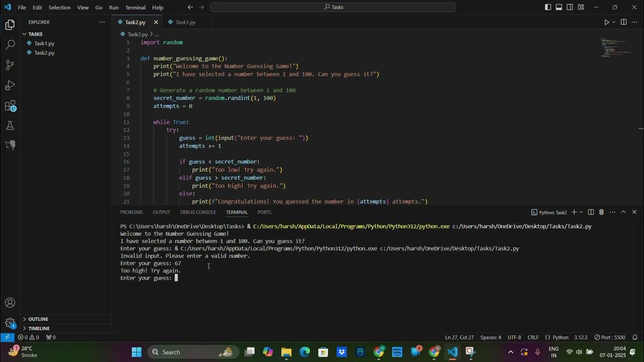This screenshot has width=644, height=362.
Task: Switch to the PORTS panel tab
Action: tap(264, 212)
